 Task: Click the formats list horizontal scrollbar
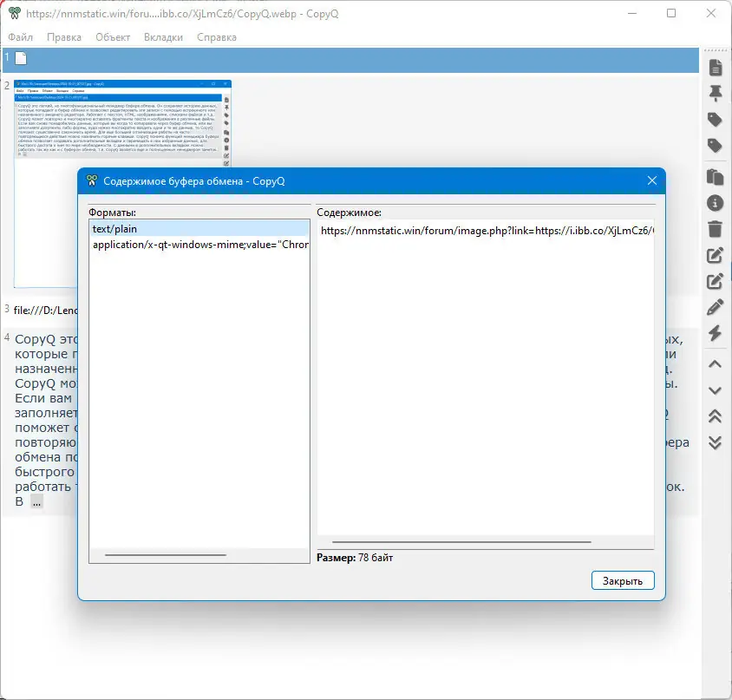(166, 555)
